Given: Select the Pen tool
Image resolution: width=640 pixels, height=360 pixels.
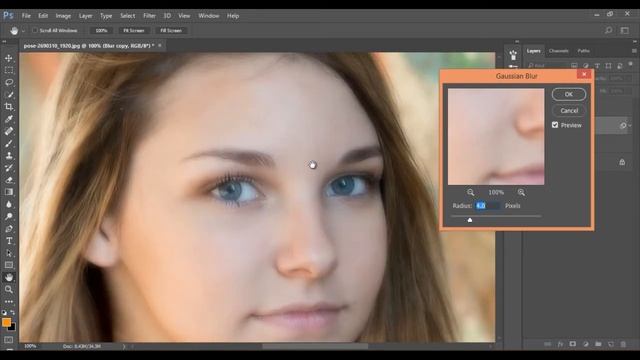Looking at the screenshot, I should pos(9,229).
